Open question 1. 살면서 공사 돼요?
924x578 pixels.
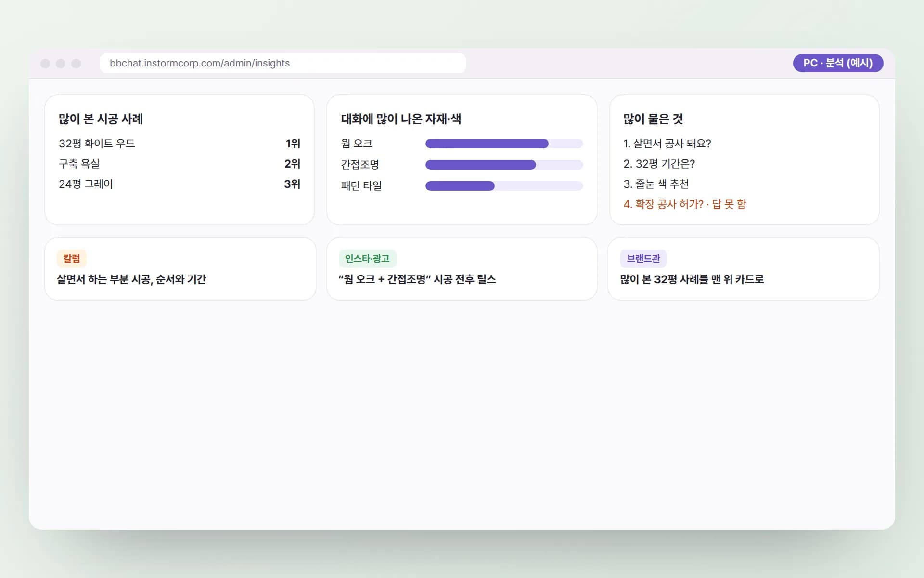click(667, 144)
